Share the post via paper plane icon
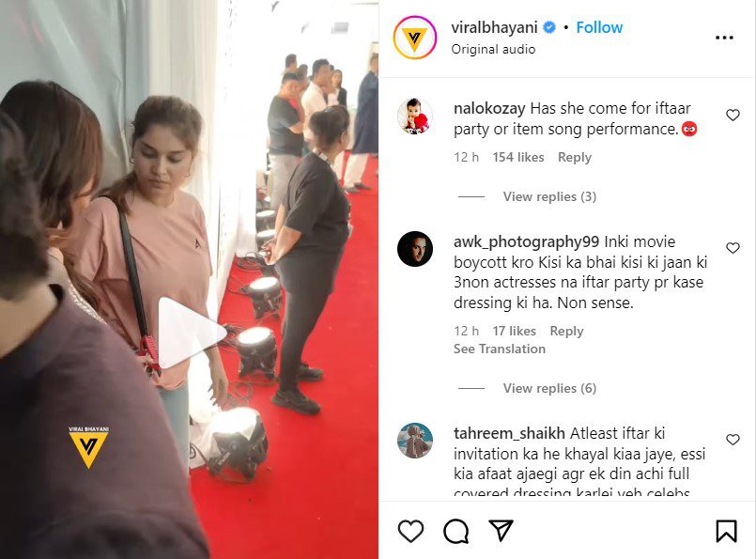This screenshot has height=559, width=756. [x=501, y=531]
